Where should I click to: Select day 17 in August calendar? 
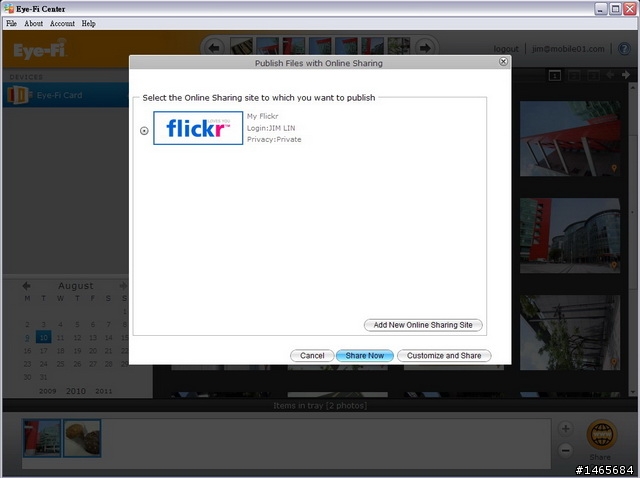[44, 351]
